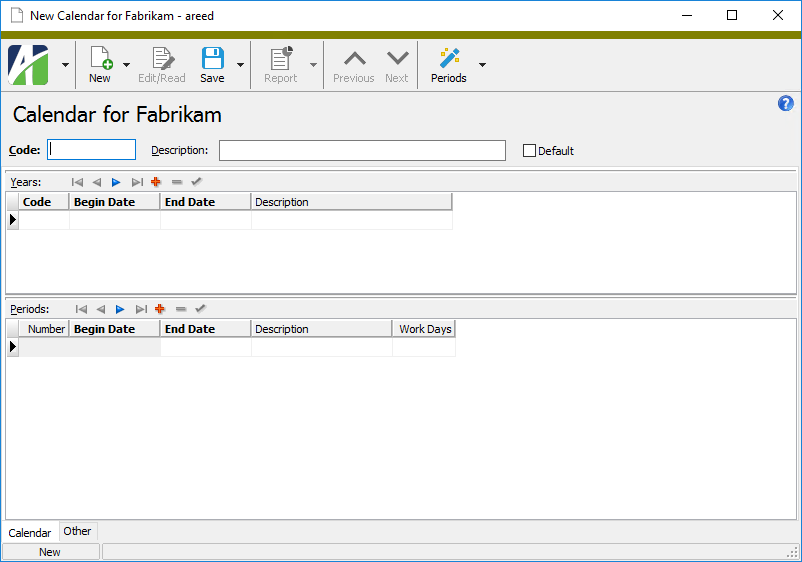The width and height of the screenshot is (802, 562).
Task: Expand the New button dropdown arrow
Action: tap(126, 65)
